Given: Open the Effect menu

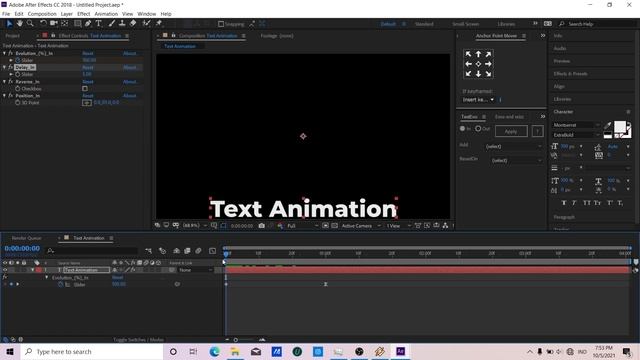Looking at the screenshot, I should 83,14.
